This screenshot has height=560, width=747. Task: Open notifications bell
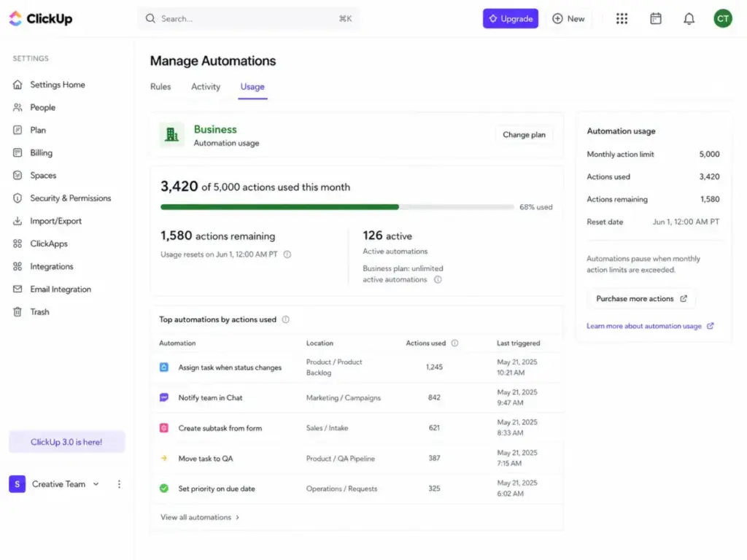pos(689,18)
